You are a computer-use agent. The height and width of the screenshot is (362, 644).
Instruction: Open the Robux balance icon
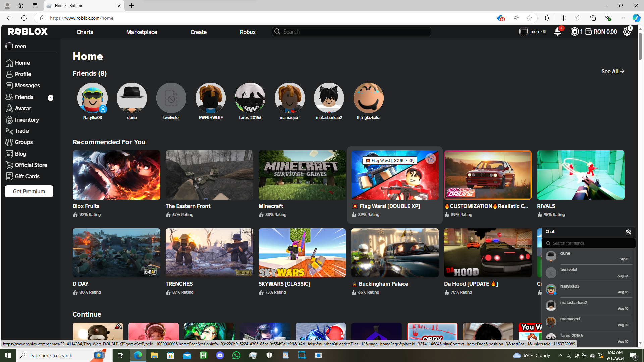[x=574, y=32]
